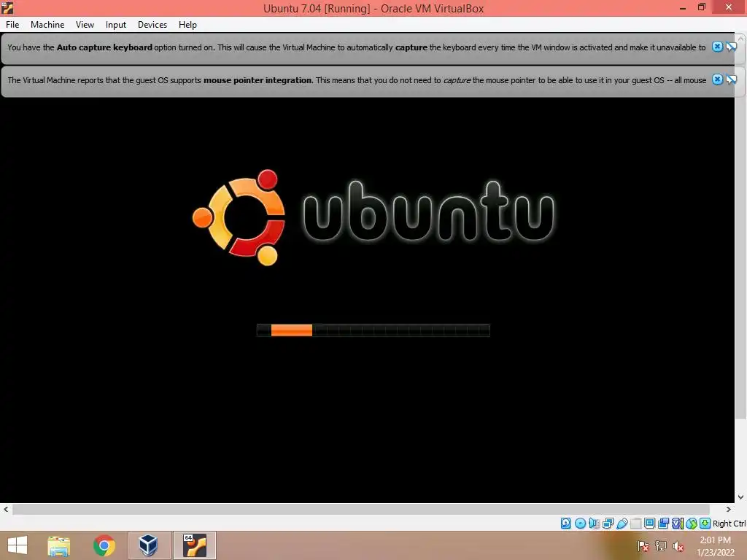Open the Devices menu
This screenshot has width=747, height=560.
coord(152,25)
